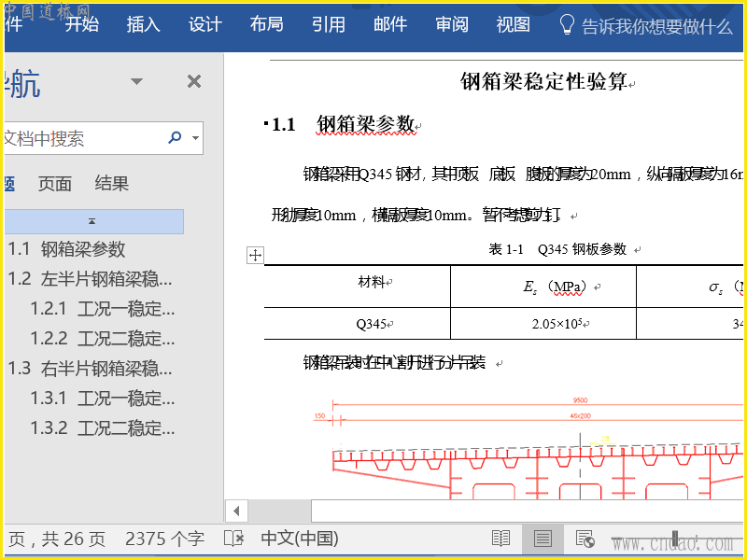Click the page count 共 26 页 indicator
Screen dimensions: 747x560
[x=74, y=539]
